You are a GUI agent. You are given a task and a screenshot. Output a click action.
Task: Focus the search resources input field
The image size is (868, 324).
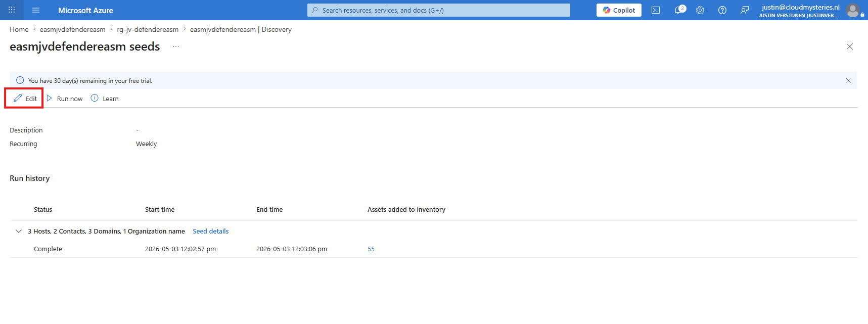point(439,10)
